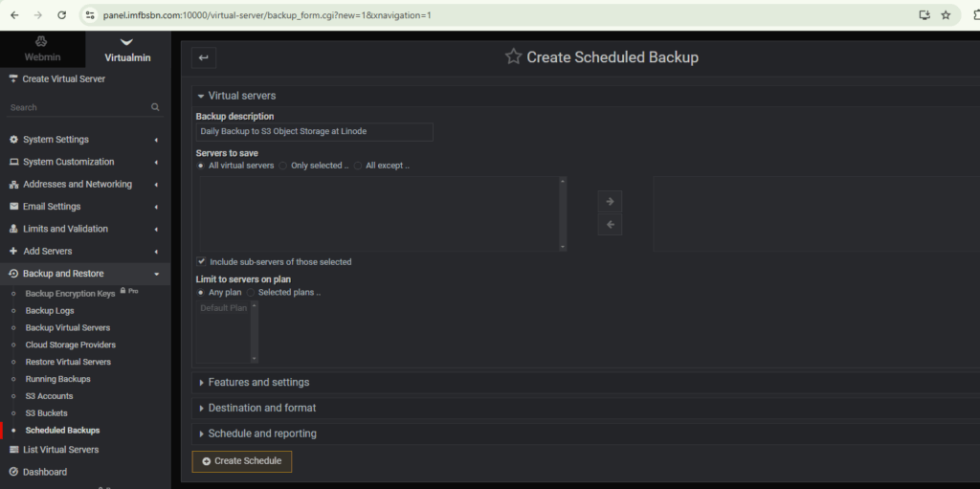Open the Dashboard from the sidebar
Image resolution: width=980 pixels, height=489 pixels.
pyautogui.click(x=45, y=472)
